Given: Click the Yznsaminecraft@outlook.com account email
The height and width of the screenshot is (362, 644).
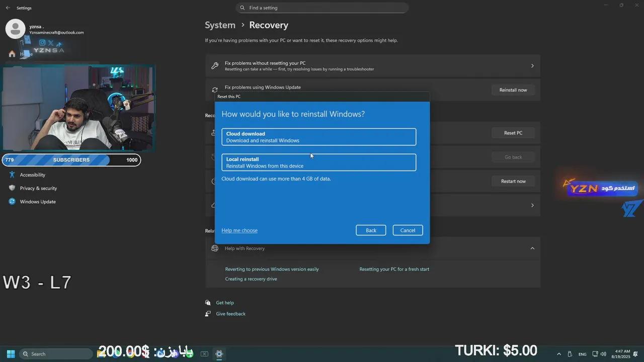Looking at the screenshot, I should [x=56, y=33].
